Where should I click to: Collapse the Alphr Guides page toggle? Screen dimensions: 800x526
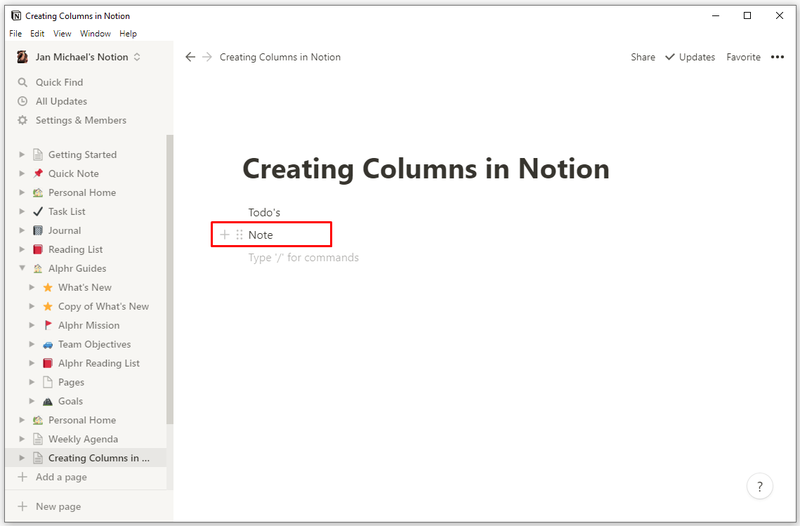click(22, 268)
